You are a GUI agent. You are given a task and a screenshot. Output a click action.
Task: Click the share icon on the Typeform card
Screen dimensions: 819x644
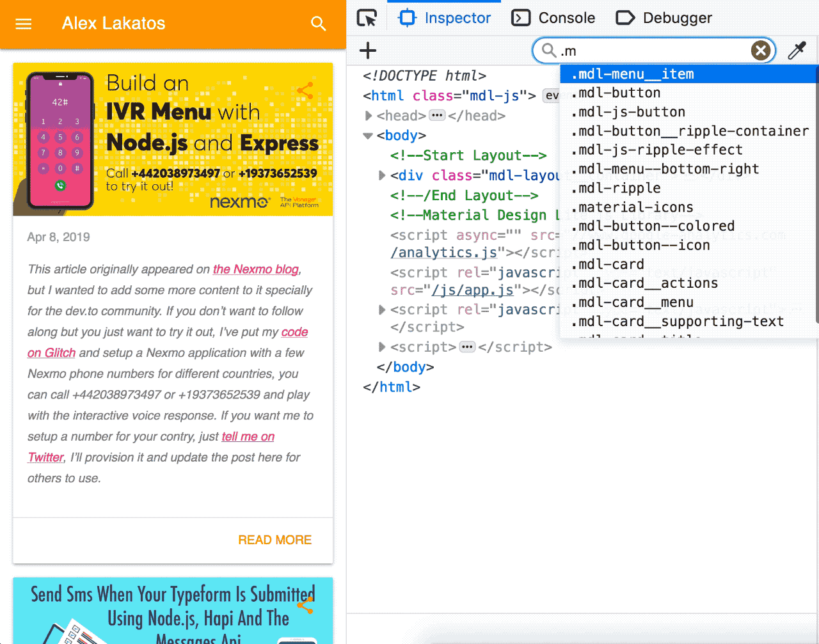[x=305, y=604]
